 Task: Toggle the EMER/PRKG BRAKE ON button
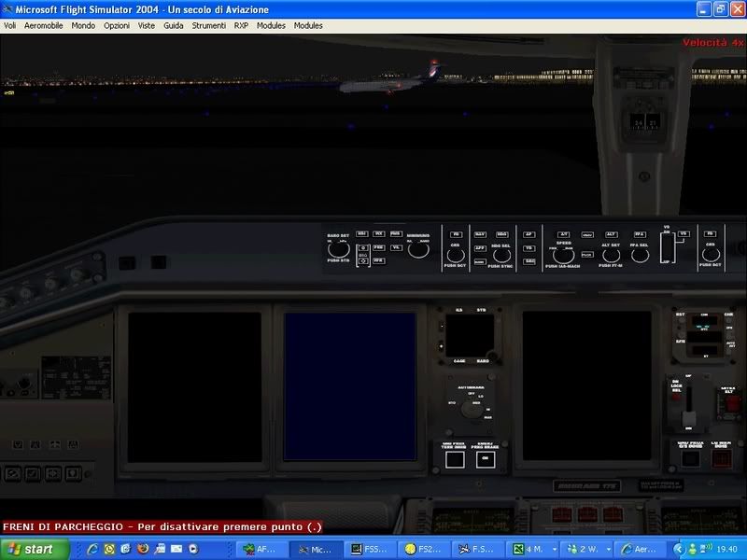coord(485,459)
